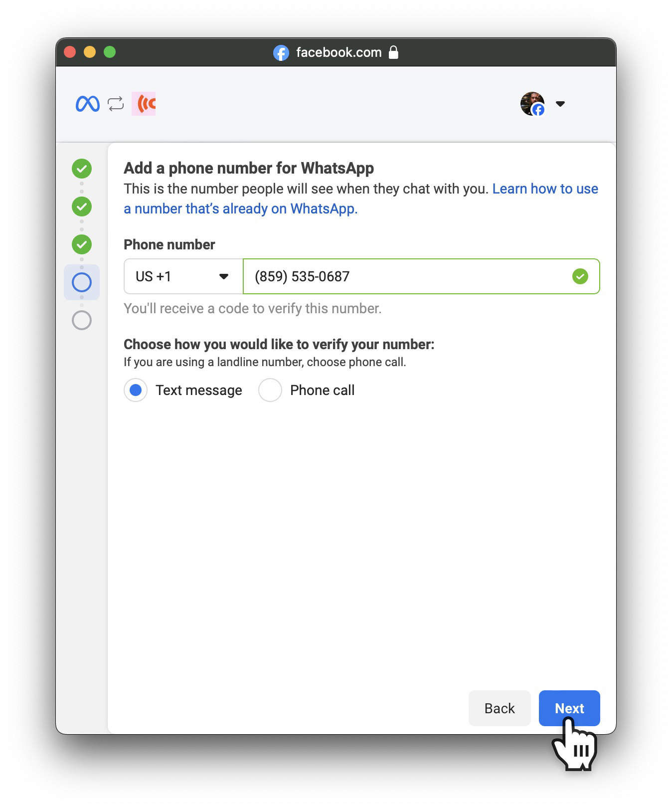Click the phone number input field
This screenshot has width=672, height=808.
click(x=421, y=276)
